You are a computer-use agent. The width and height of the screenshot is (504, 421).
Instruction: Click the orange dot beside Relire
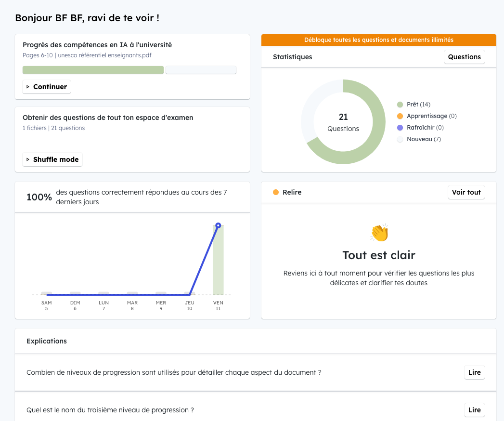point(276,192)
